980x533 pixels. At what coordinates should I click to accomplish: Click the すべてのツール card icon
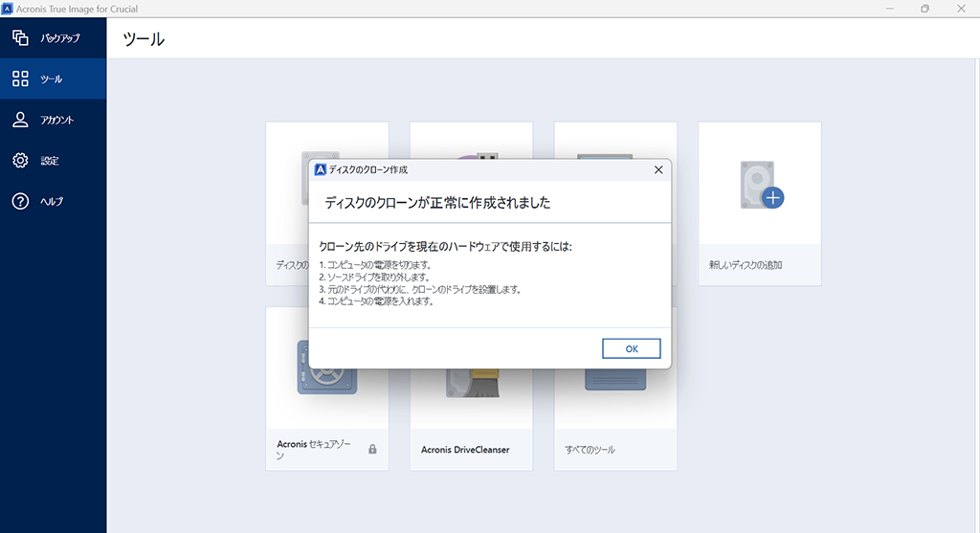615,379
